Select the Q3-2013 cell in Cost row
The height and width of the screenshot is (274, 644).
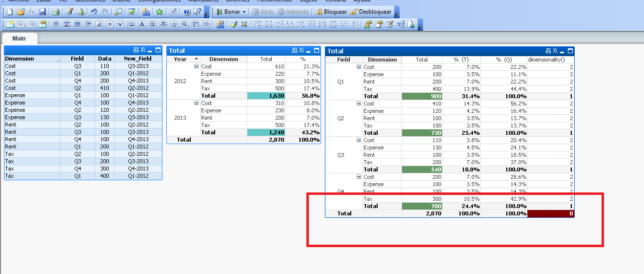pyautogui.click(x=138, y=66)
